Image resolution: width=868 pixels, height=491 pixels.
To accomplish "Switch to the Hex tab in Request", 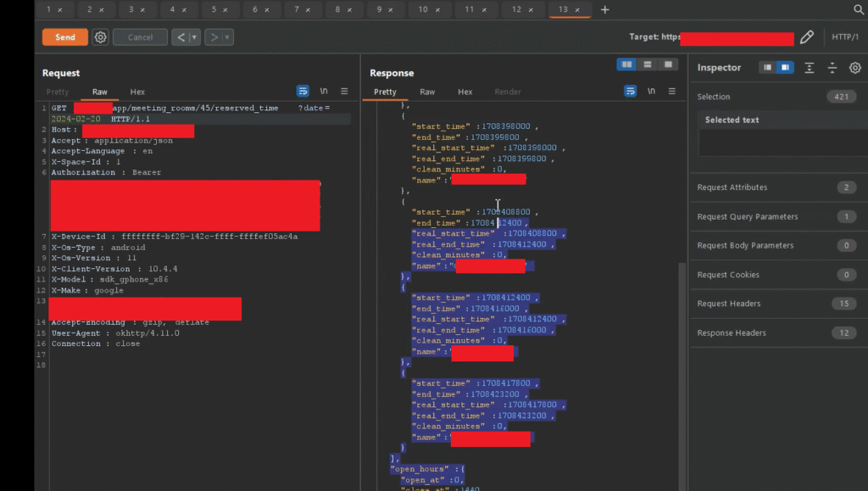I will tap(137, 92).
